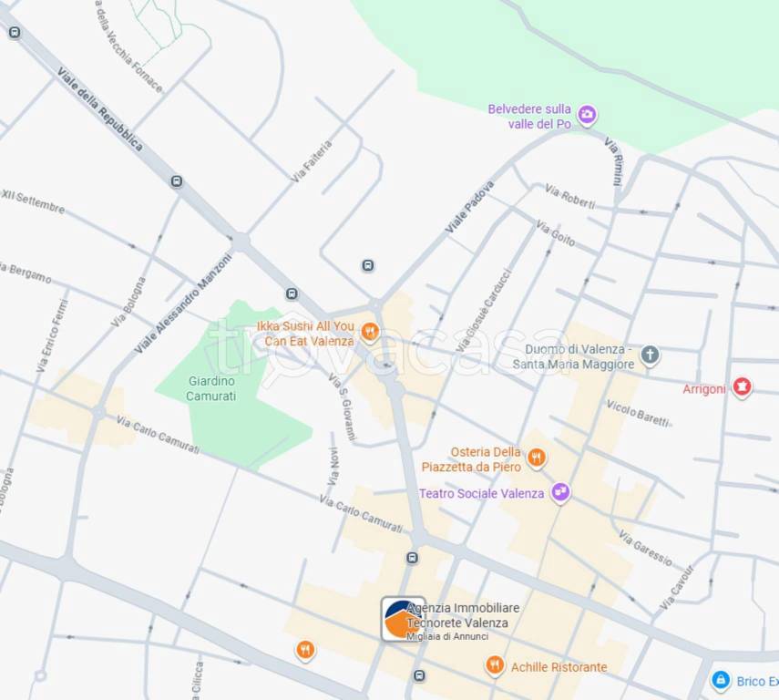Image resolution: width=779 pixels, height=700 pixels.
Task: Click the Achille Ristorante restaurant pin
Action: (494, 665)
